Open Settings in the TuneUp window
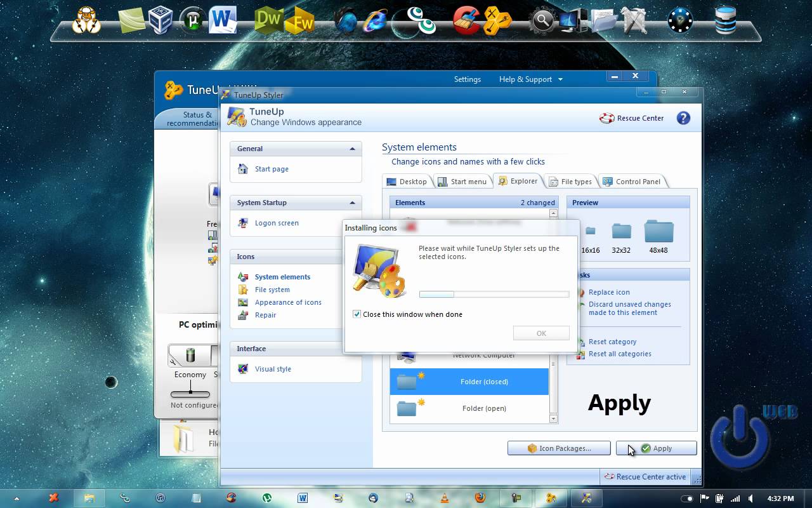The width and height of the screenshot is (812, 508). pos(468,79)
